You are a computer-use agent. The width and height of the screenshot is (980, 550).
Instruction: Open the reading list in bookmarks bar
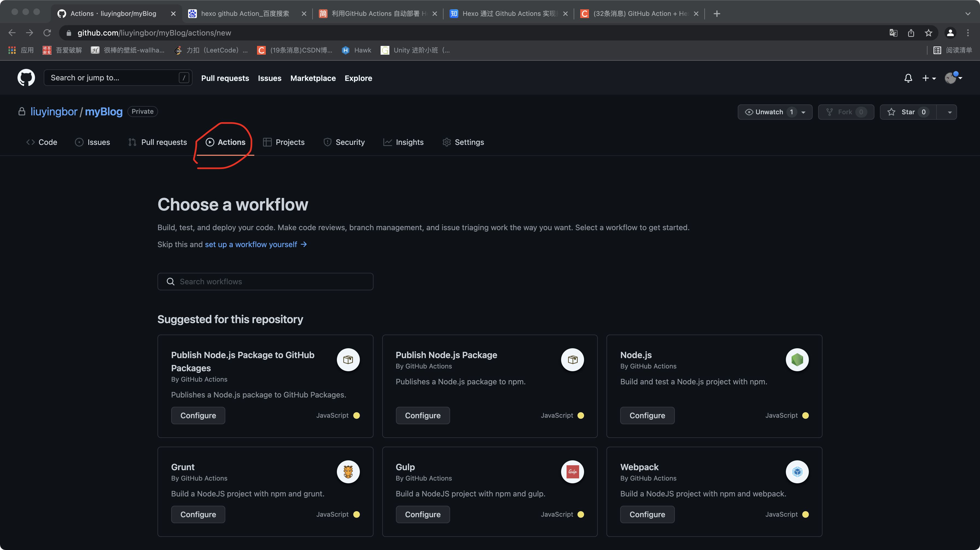coord(953,50)
